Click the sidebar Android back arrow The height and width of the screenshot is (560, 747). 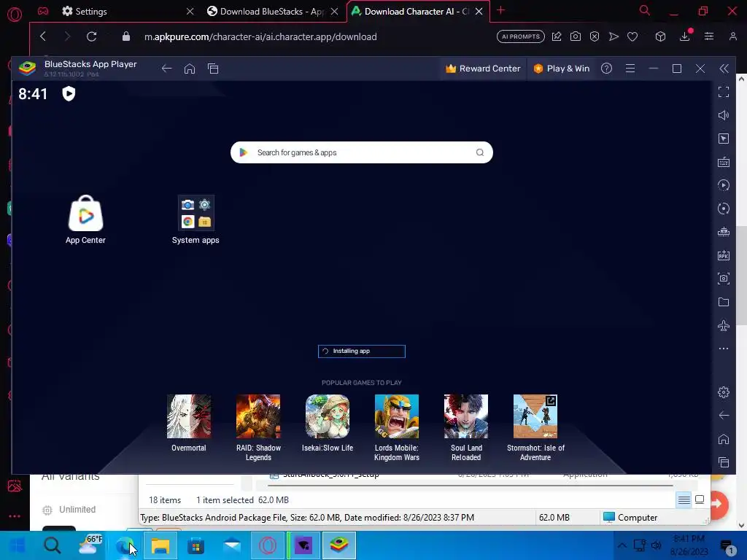[x=724, y=415]
